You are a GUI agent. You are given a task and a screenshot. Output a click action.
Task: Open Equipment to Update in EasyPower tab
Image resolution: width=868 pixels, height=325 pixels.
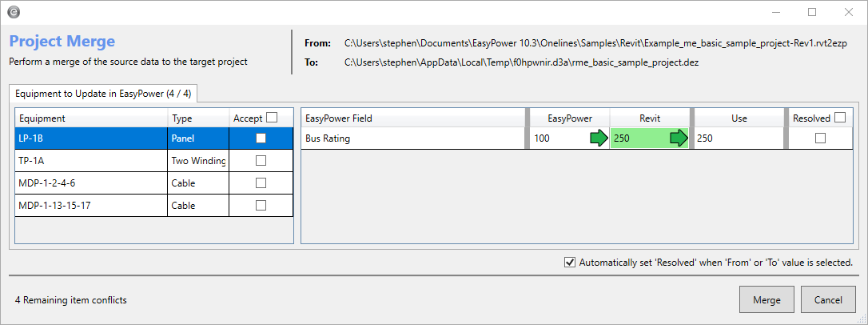tap(103, 94)
